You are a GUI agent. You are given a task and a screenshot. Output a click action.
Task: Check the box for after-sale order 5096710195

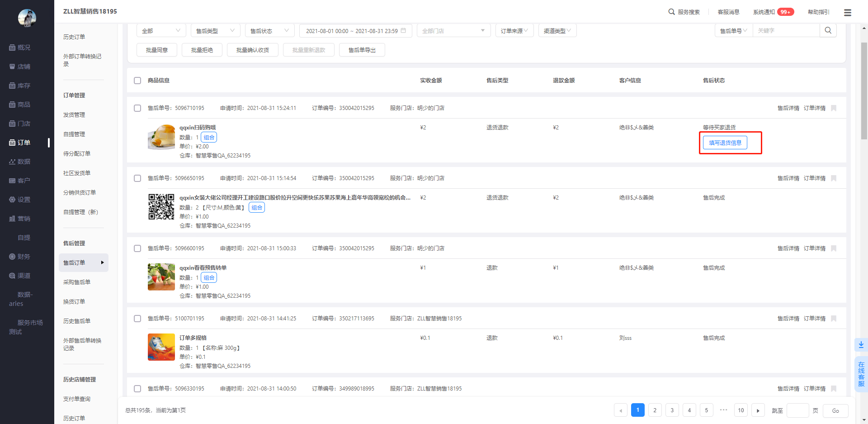(137, 108)
